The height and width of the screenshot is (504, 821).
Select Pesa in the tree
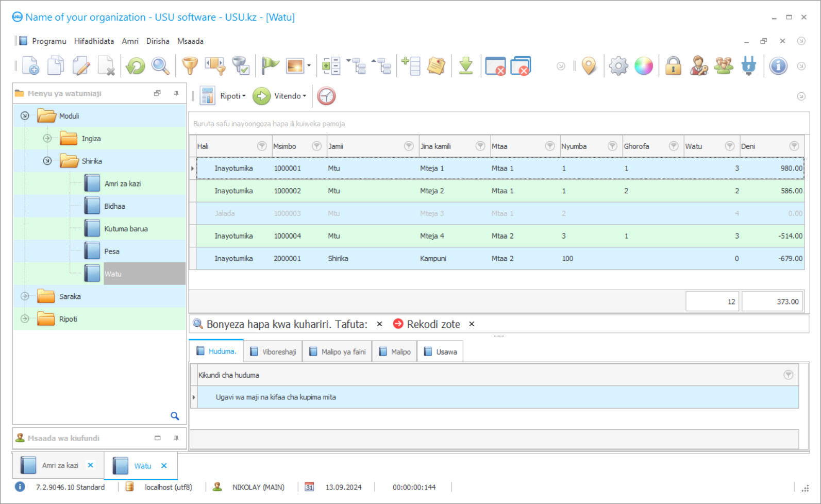(112, 251)
